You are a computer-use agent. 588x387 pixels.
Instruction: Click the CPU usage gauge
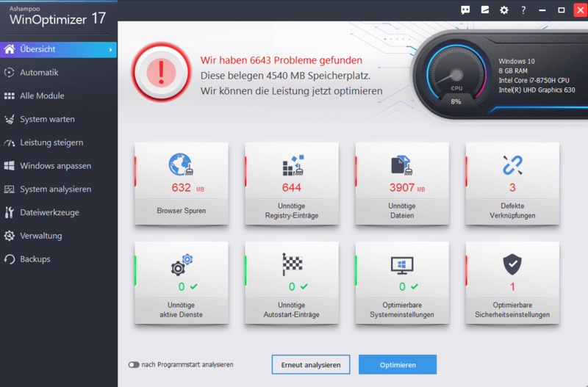point(456,76)
